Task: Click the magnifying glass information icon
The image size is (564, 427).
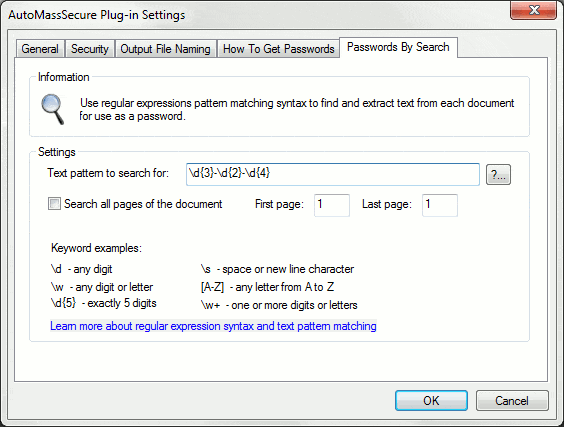Action: click(53, 109)
